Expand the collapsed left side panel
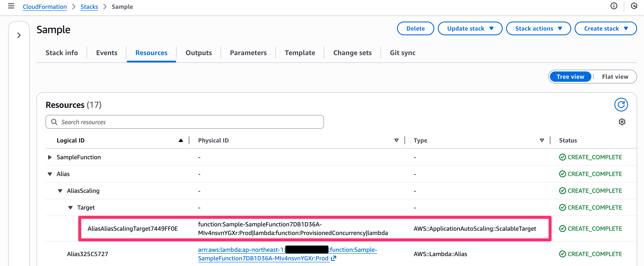 coord(19,35)
